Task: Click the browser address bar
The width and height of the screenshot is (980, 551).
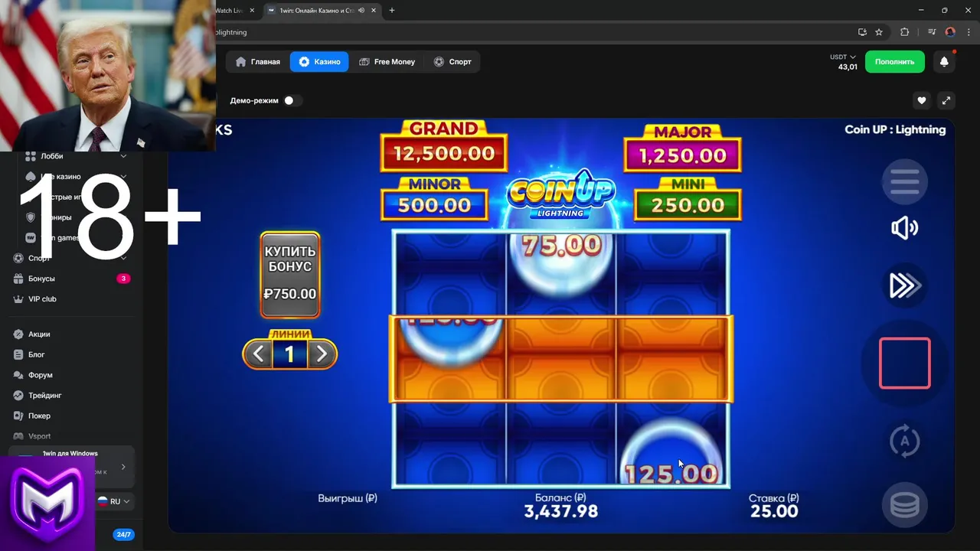Action: pos(528,32)
